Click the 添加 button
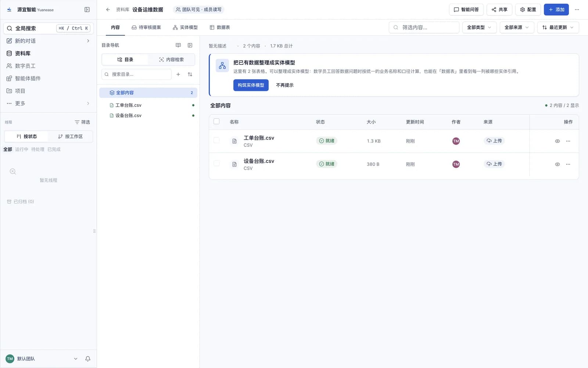 (556, 10)
